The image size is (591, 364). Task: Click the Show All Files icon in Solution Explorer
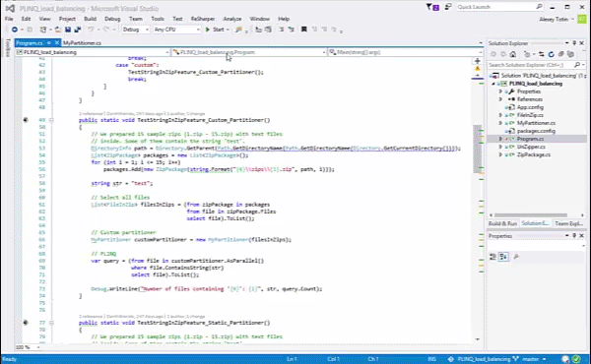(570, 54)
